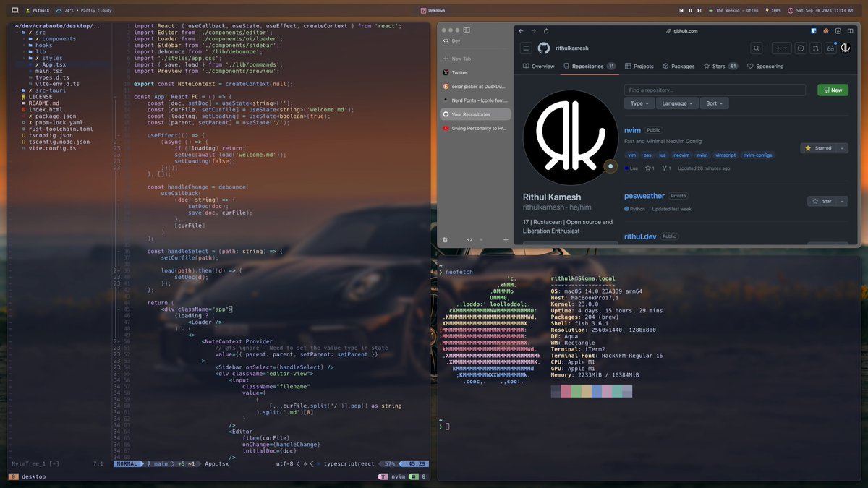This screenshot has width=868, height=488.
Task: Click the Sponsoring tab on GitHub
Action: click(x=765, y=67)
